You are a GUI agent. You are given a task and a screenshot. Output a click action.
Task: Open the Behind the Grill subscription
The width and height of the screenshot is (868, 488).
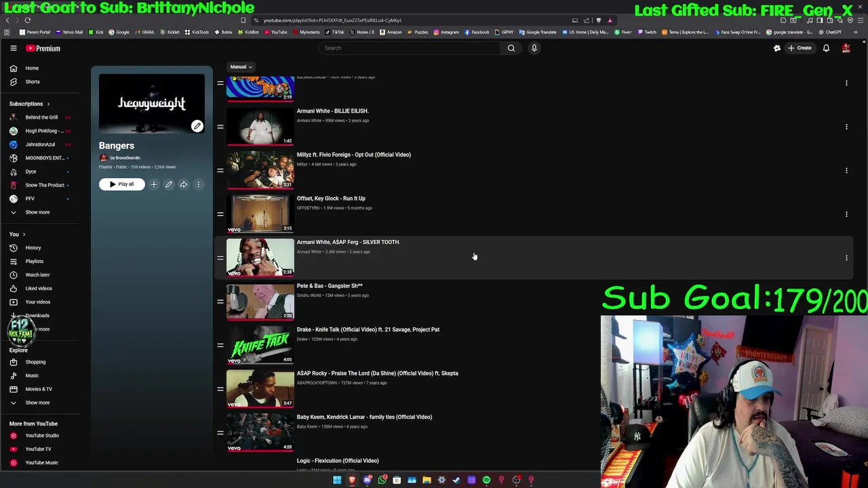click(x=41, y=117)
